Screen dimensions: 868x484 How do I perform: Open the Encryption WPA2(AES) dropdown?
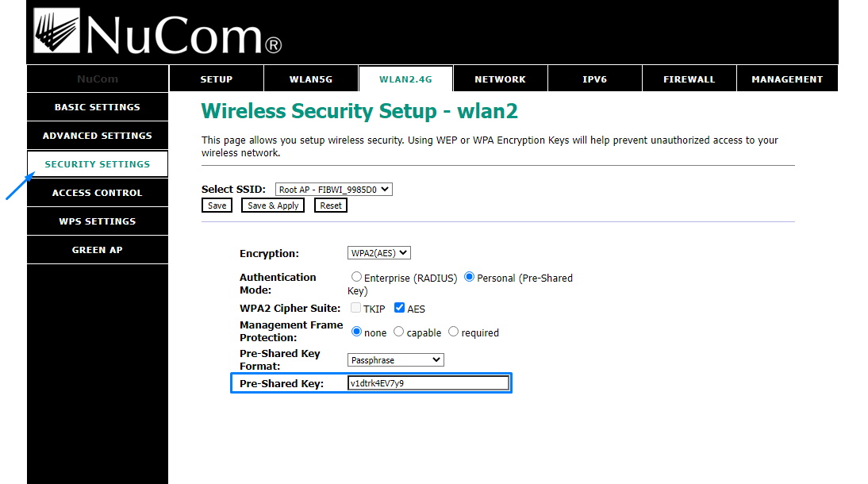[x=379, y=253]
